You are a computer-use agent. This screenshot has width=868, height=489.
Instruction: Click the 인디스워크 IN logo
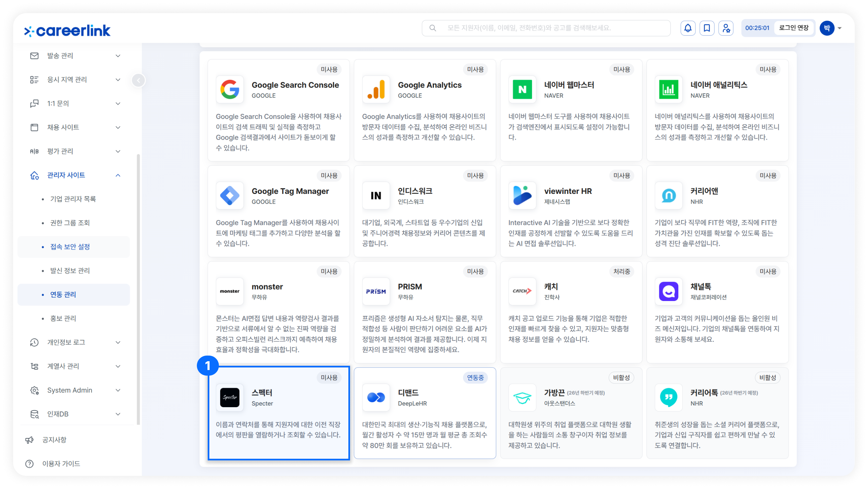[x=376, y=196]
